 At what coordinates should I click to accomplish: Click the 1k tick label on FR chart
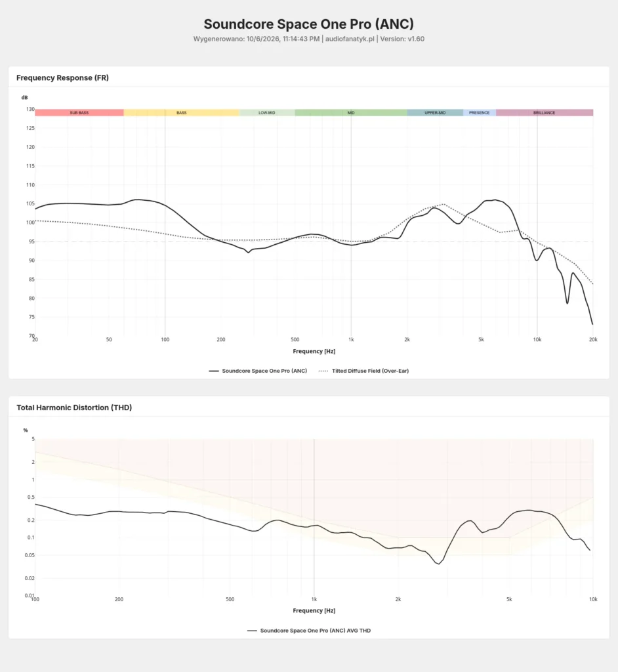[x=351, y=339]
